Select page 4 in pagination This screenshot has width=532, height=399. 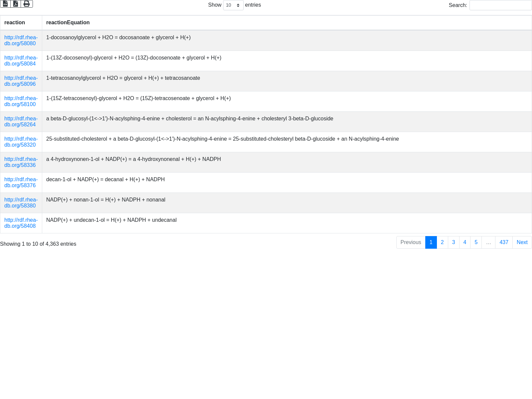(465, 242)
